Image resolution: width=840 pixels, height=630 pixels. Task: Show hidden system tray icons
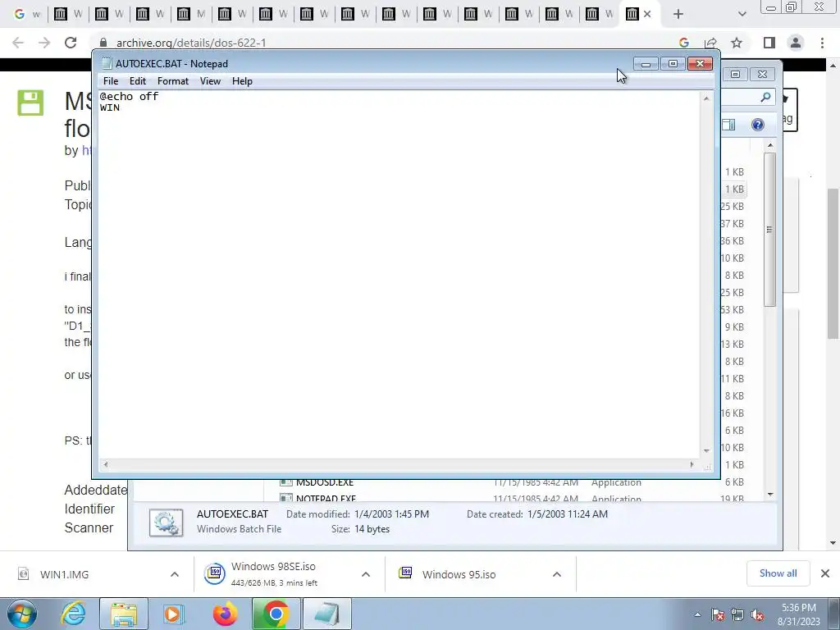697,614
